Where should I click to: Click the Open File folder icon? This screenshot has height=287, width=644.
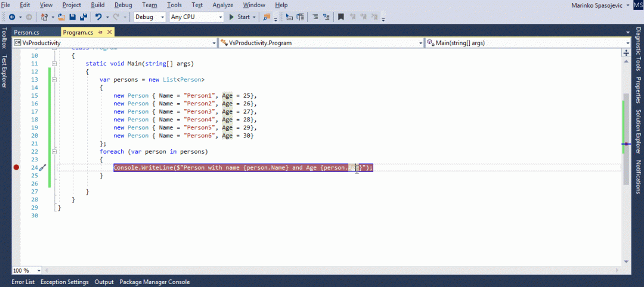(61, 17)
